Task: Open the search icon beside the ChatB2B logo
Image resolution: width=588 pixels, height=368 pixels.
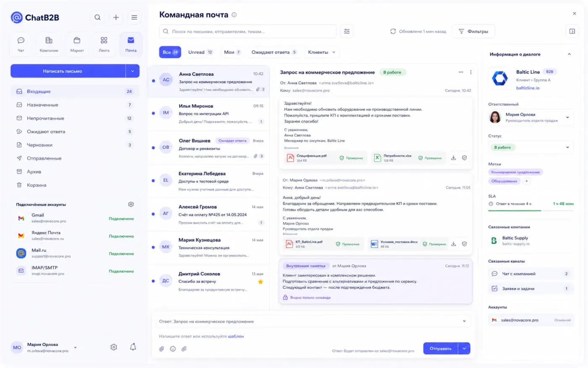Action: (97, 17)
